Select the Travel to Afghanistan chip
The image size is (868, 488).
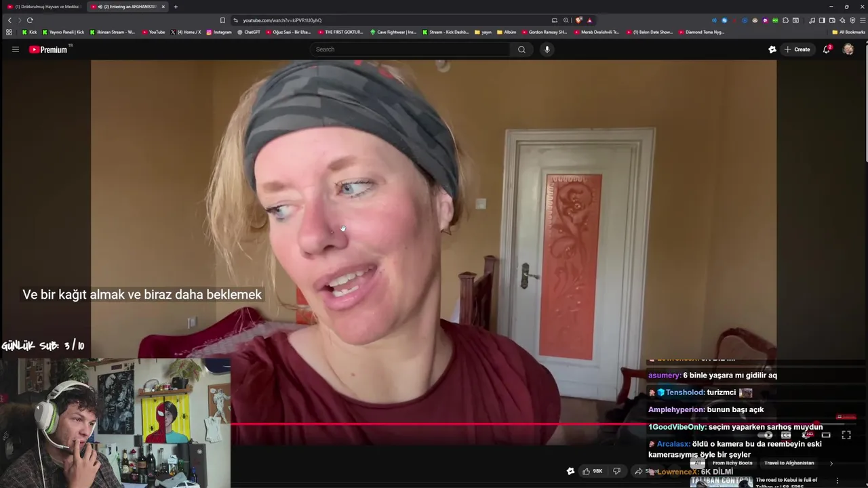click(x=789, y=463)
